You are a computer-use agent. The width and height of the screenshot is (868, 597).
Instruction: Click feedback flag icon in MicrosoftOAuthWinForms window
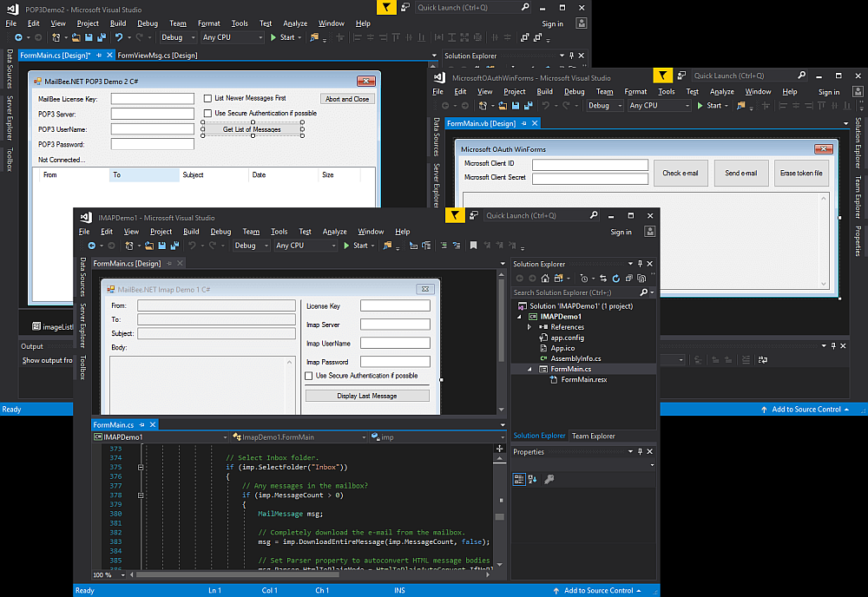[x=662, y=75]
